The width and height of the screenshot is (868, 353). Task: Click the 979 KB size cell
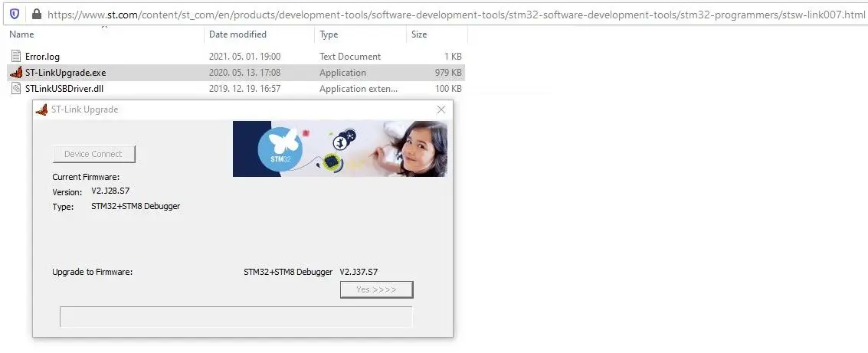448,73
